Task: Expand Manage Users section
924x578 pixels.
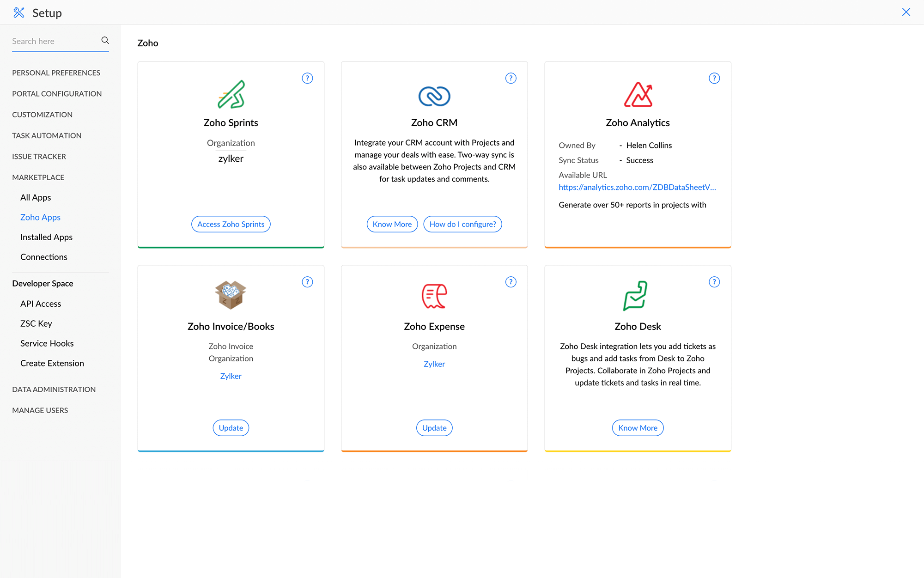Action: click(40, 410)
